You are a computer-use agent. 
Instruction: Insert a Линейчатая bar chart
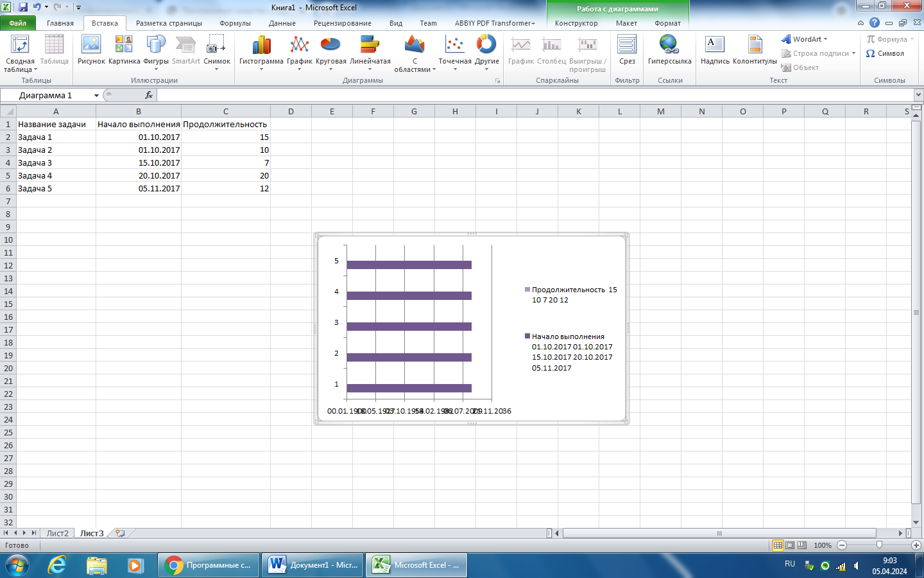(370, 53)
